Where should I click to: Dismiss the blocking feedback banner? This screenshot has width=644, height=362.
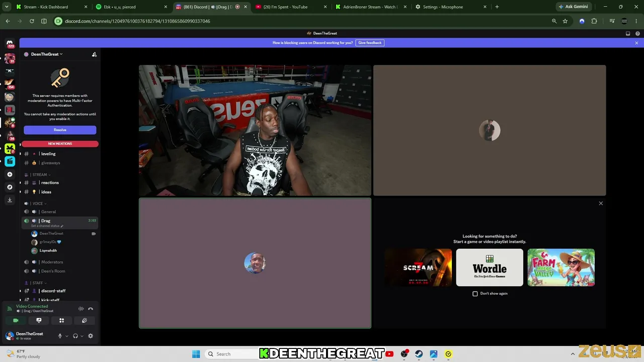[636, 43]
